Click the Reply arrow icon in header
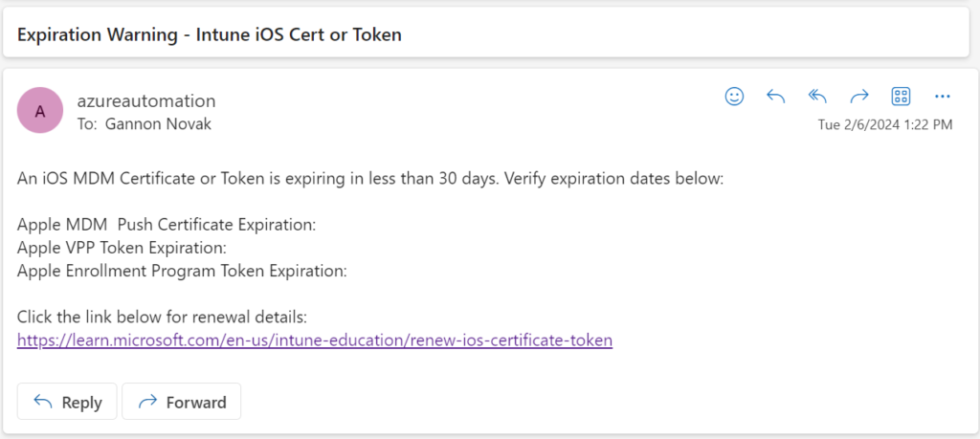This screenshot has height=439, width=980. tap(776, 96)
